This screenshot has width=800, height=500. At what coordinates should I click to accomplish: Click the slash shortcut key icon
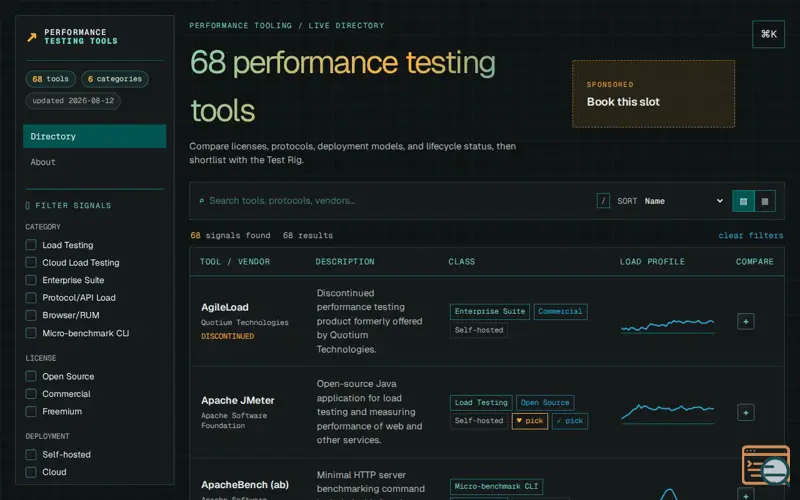[603, 201]
